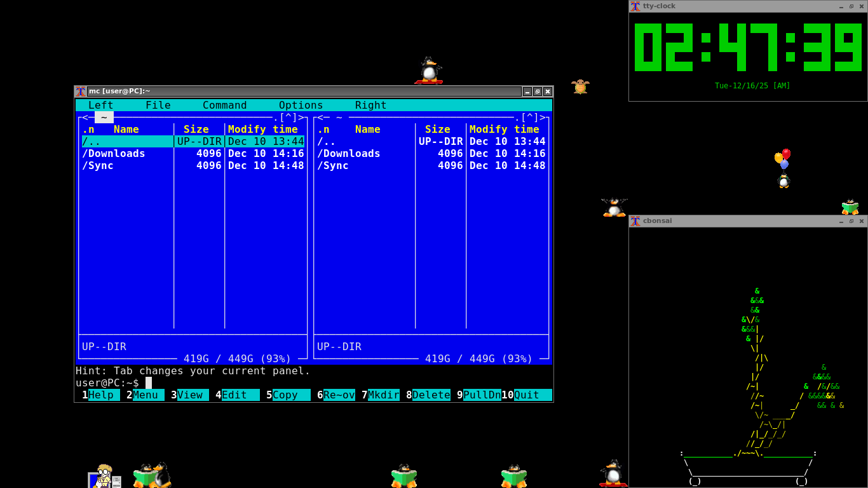Open the Options menu in Midnight Commander

tap(301, 105)
